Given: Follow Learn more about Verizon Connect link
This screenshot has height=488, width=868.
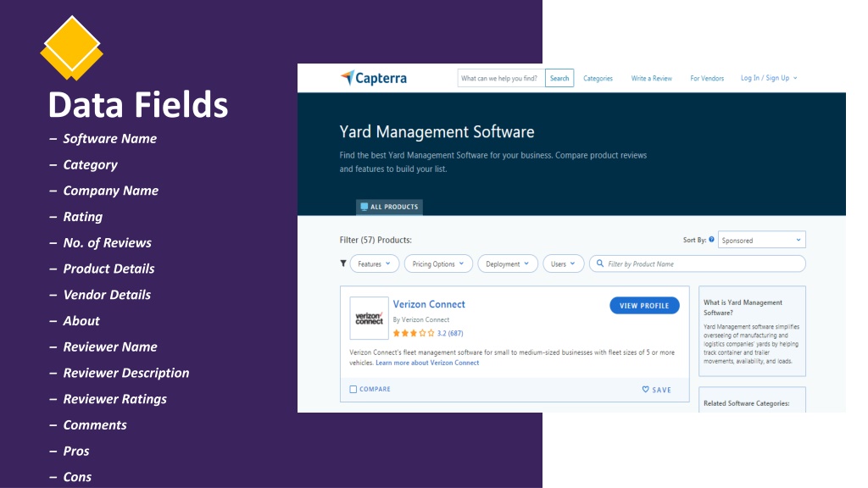Looking at the screenshot, I should tap(427, 363).
